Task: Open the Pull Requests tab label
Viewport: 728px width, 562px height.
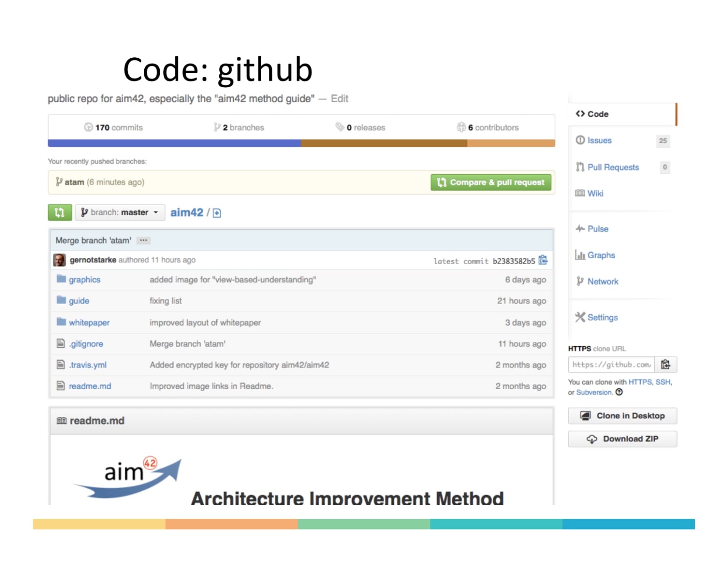Action: pyautogui.click(x=613, y=167)
